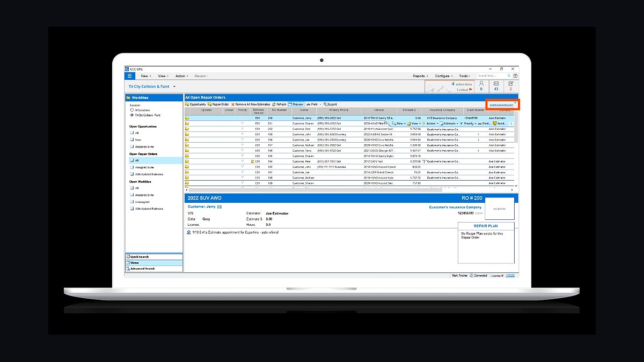Click the gift icon beside search help
This screenshot has height=362, width=644.
pos(515,76)
